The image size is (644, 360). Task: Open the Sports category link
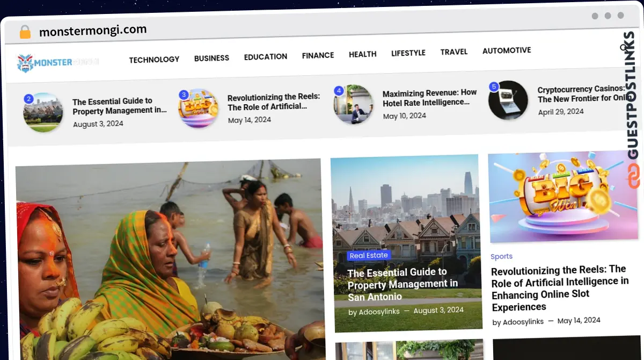tap(502, 256)
